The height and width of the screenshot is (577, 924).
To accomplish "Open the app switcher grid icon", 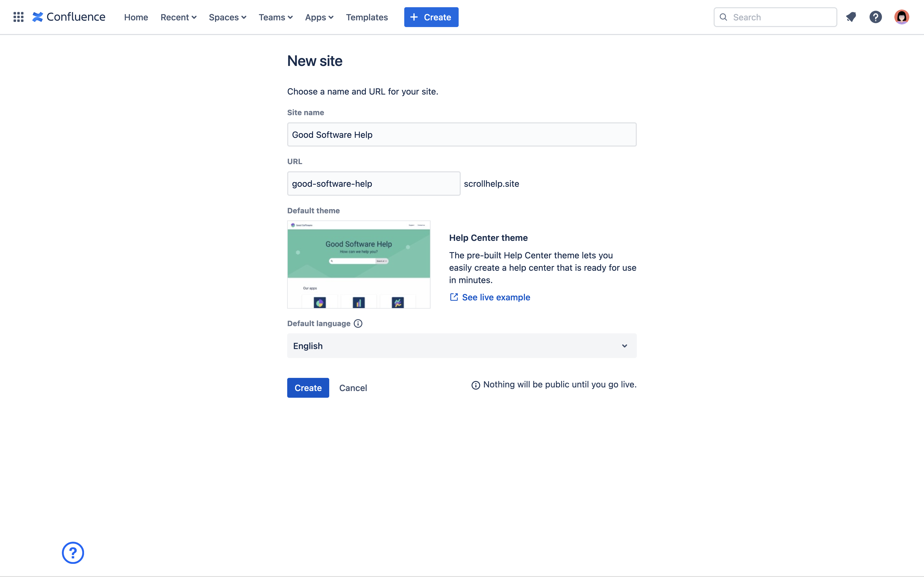I will point(18,17).
